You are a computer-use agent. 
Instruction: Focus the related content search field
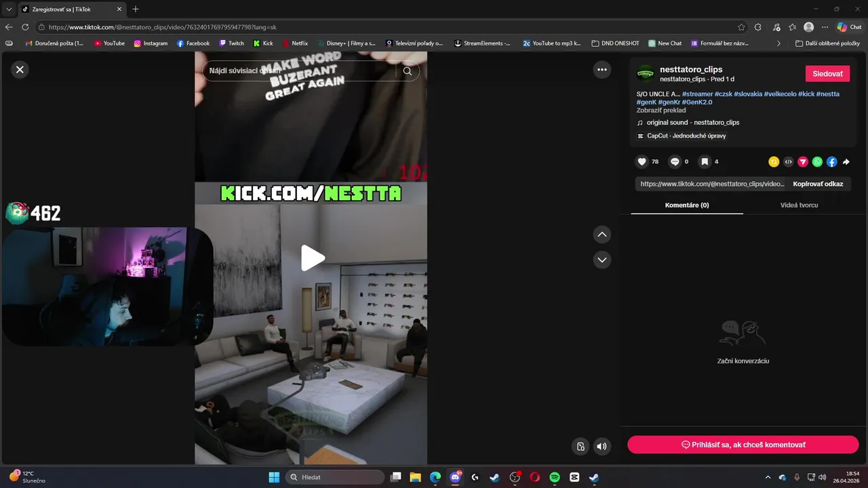300,70
